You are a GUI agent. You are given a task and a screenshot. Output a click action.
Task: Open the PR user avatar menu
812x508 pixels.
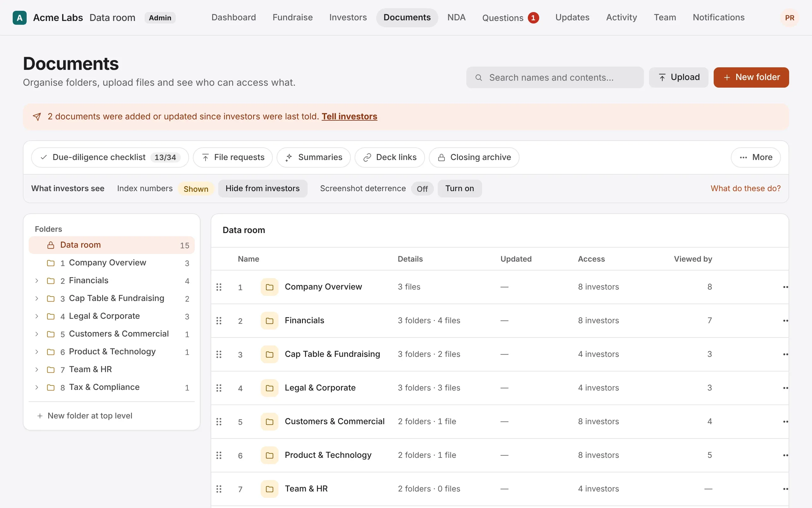(x=789, y=18)
